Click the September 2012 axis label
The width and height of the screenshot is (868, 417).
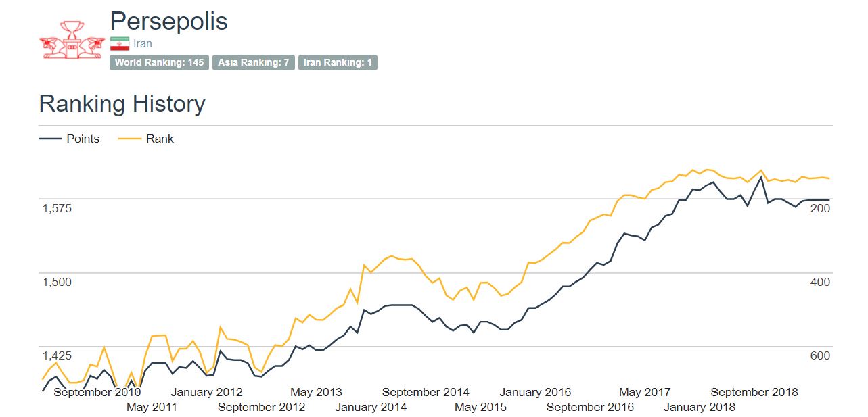point(261,407)
